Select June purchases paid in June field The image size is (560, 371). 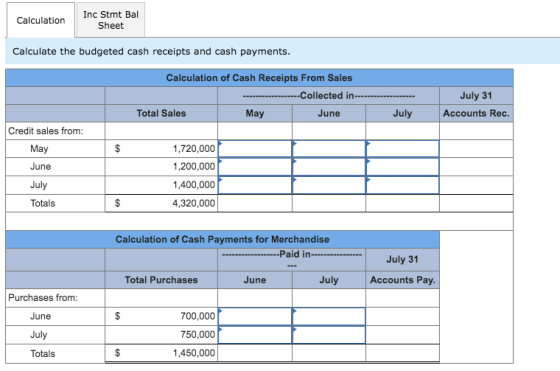pos(255,316)
